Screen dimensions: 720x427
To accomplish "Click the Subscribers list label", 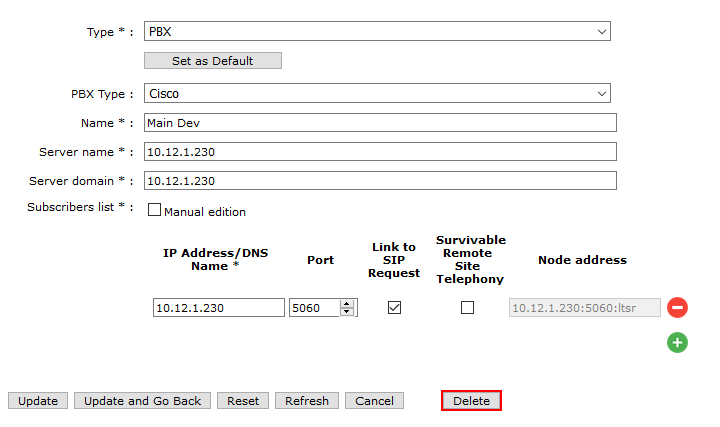I will pos(80,207).
